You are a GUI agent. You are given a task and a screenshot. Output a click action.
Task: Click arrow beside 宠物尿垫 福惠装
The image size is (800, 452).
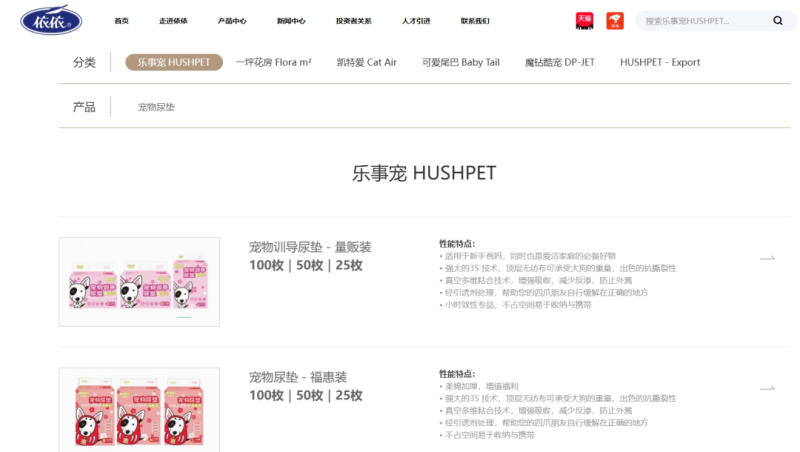coord(767,388)
